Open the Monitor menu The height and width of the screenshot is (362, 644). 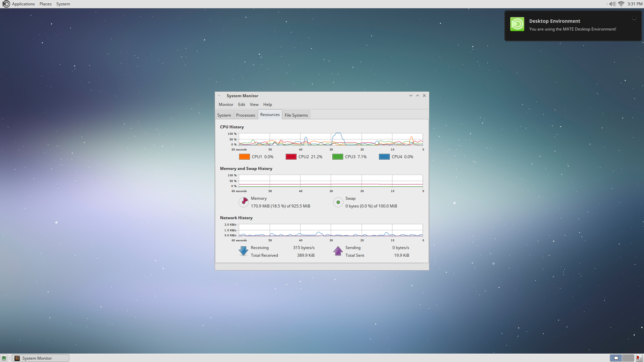(x=226, y=105)
